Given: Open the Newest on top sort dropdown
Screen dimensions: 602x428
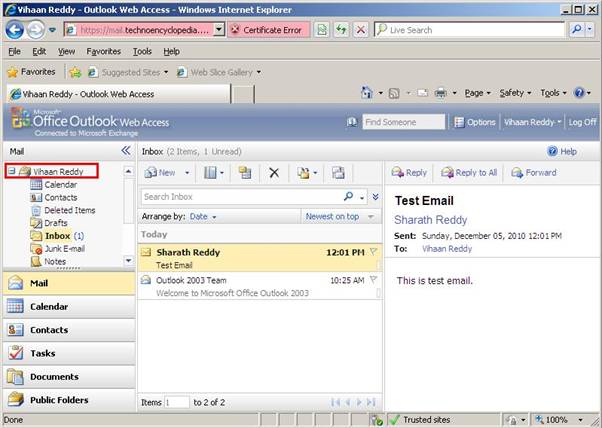Looking at the screenshot, I should coord(339,216).
